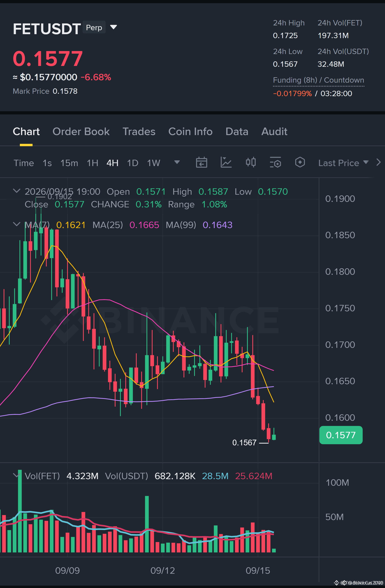The width and height of the screenshot is (385, 588).
Task: Click the Funding (8h) / Countdown link
Action: click(x=318, y=80)
